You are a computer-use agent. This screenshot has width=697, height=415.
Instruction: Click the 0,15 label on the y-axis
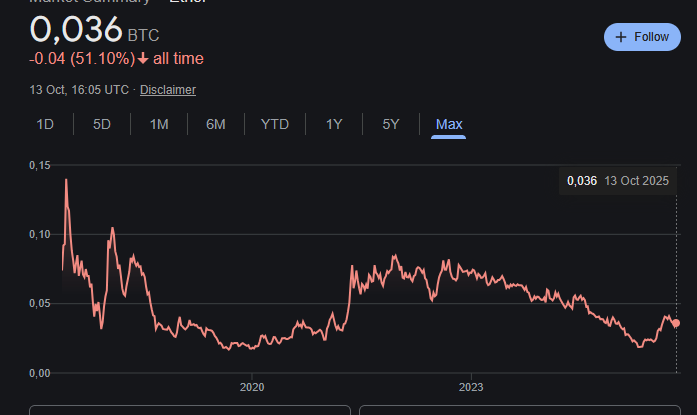point(41,165)
